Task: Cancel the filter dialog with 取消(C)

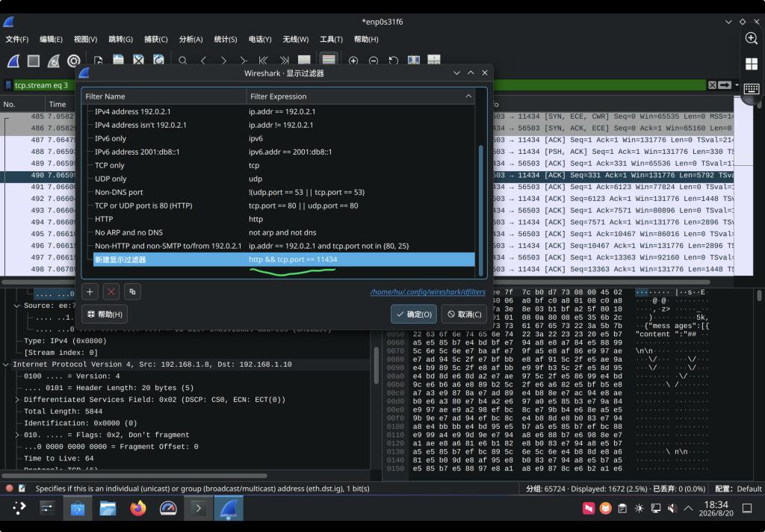Action: click(465, 315)
